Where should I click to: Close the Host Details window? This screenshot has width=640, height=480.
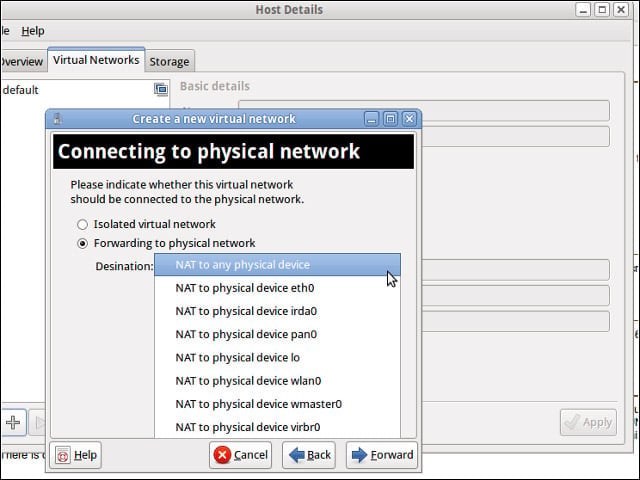point(621,9)
